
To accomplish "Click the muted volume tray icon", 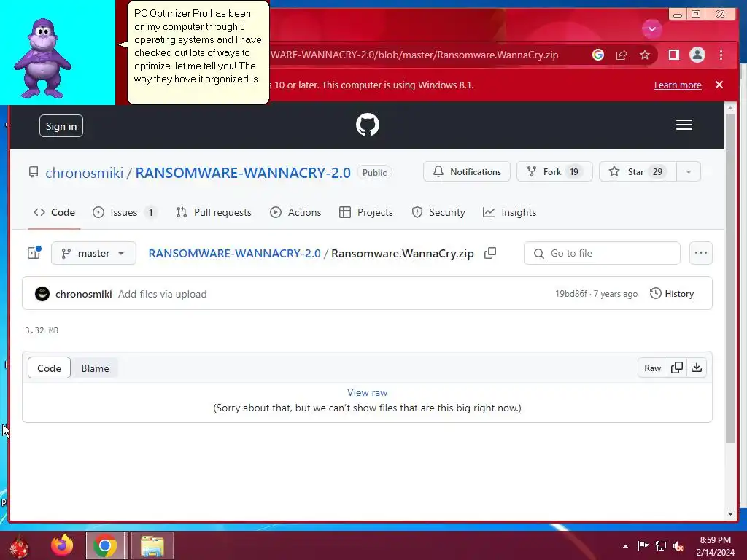I will click(678, 546).
